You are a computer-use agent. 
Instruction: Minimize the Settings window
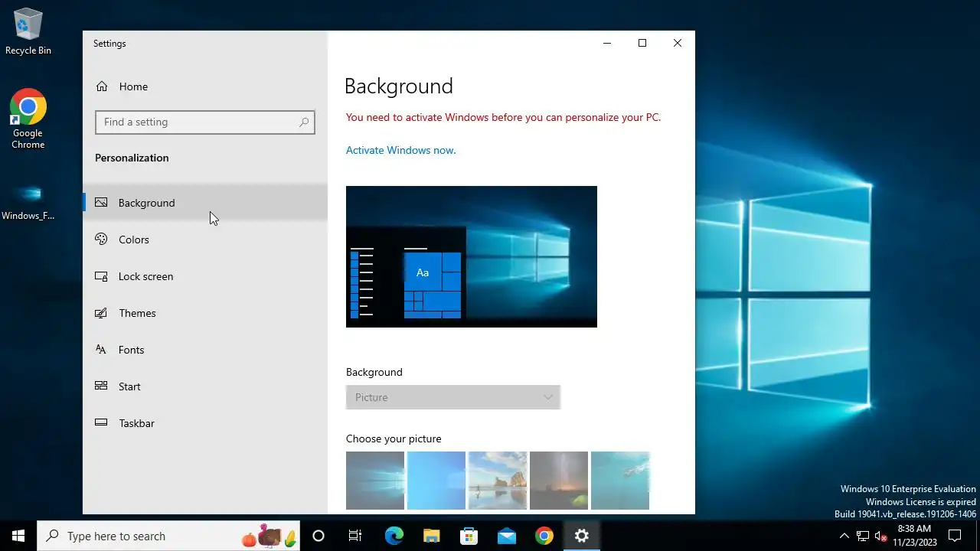pos(607,43)
